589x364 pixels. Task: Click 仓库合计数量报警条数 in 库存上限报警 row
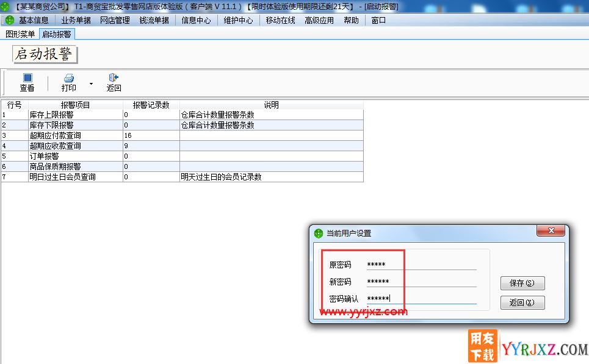click(x=217, y=115)
